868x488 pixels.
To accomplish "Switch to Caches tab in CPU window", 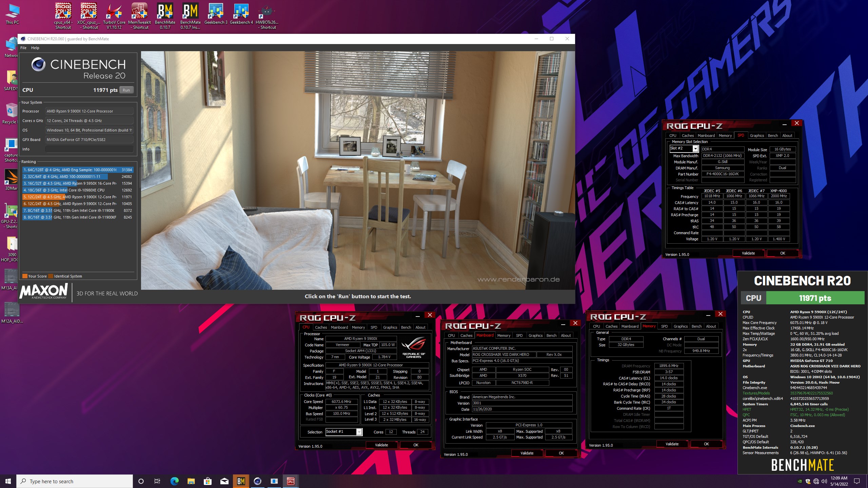I will pos(321,327).
